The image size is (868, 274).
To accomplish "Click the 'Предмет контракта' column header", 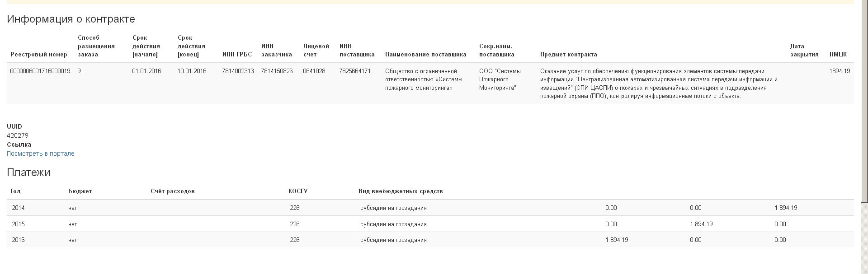I will pyautogui.click(x=568, y=55).
